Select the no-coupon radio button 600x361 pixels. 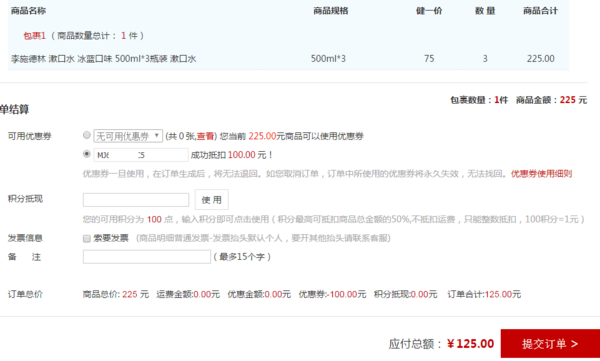click(87, 135)
